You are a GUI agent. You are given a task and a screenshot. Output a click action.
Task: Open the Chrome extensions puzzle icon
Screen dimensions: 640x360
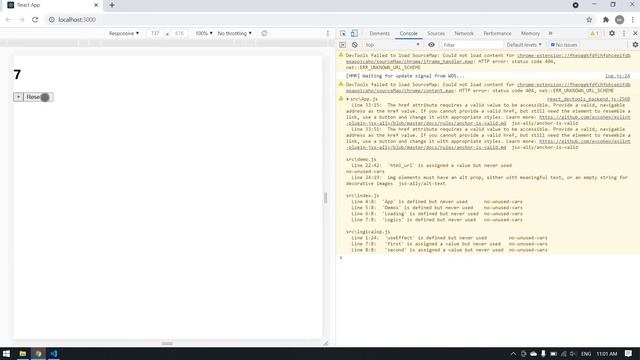(x=606, y=20)
